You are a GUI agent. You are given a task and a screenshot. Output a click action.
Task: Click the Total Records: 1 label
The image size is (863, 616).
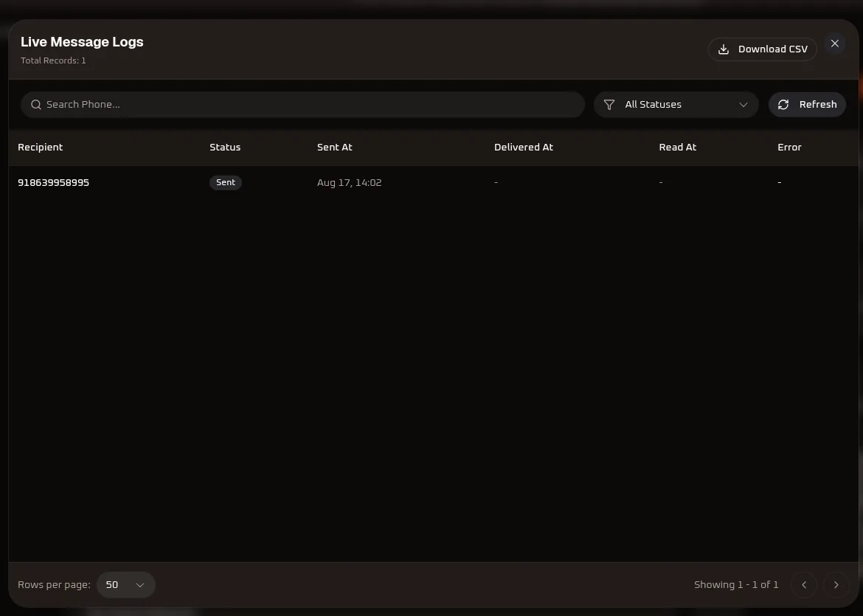pos(53,60)
